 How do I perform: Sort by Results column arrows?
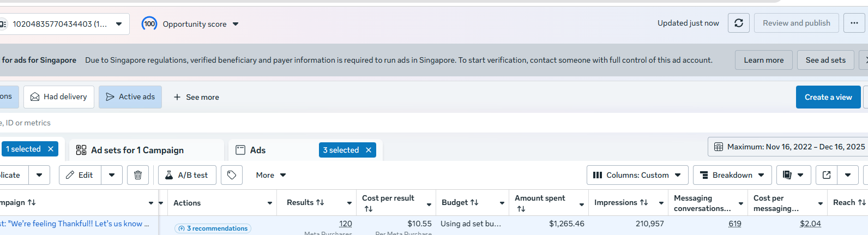click(x=320, y=202)
